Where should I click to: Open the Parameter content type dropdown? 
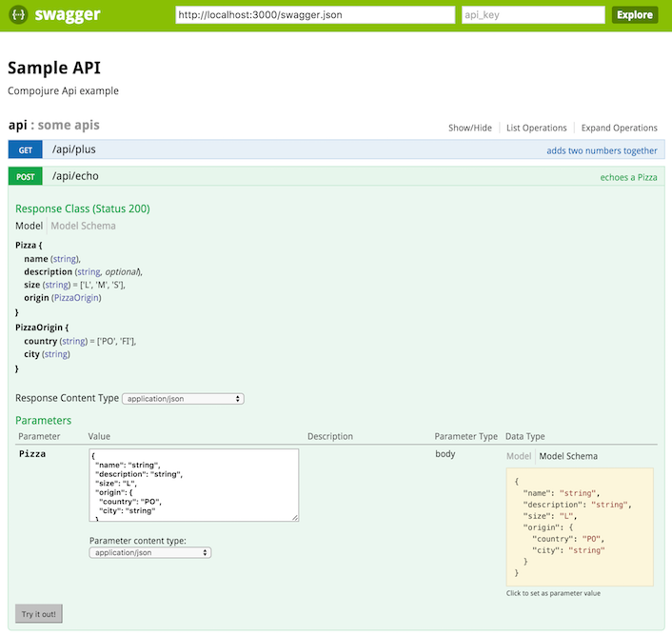149,552
